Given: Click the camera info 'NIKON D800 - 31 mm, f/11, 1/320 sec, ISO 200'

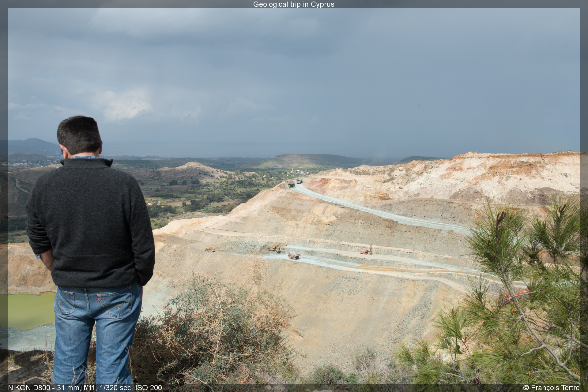Looking at the screenshot, I should click(85, 388).
